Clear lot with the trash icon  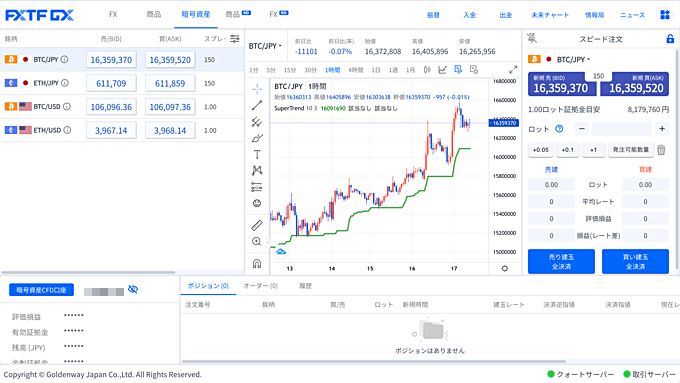click(661, 150)
